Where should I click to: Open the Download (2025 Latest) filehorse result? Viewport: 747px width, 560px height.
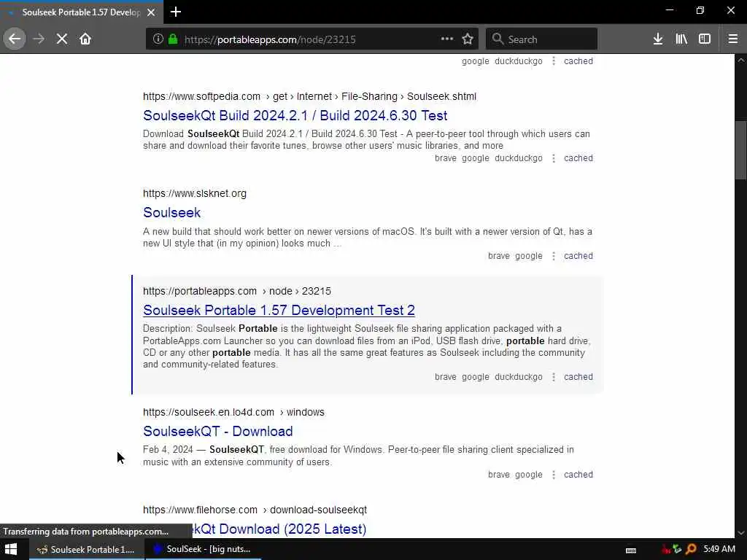[x=278, y=529]
